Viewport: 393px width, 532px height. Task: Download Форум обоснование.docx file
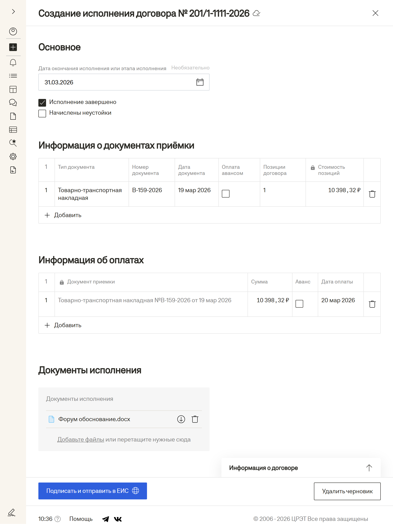[x=181, y=419]
